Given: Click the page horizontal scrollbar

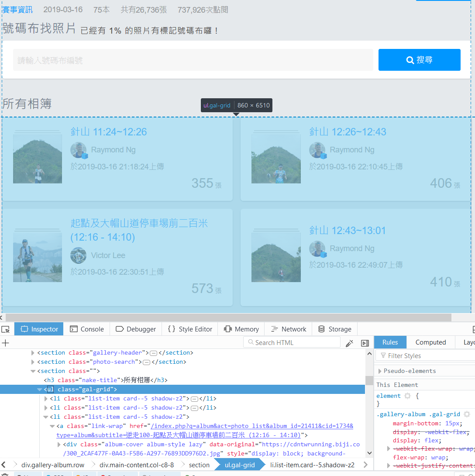Looking at the screenshot, I should [x=228, y=317].
